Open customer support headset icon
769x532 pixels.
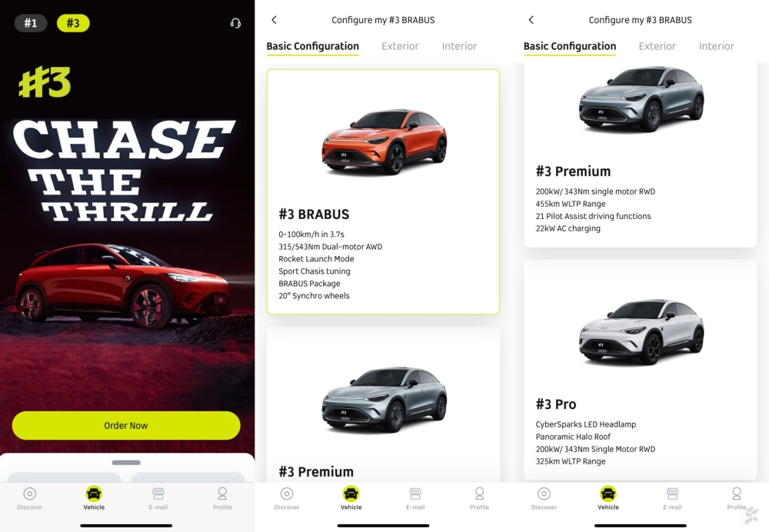pos(235,23)
